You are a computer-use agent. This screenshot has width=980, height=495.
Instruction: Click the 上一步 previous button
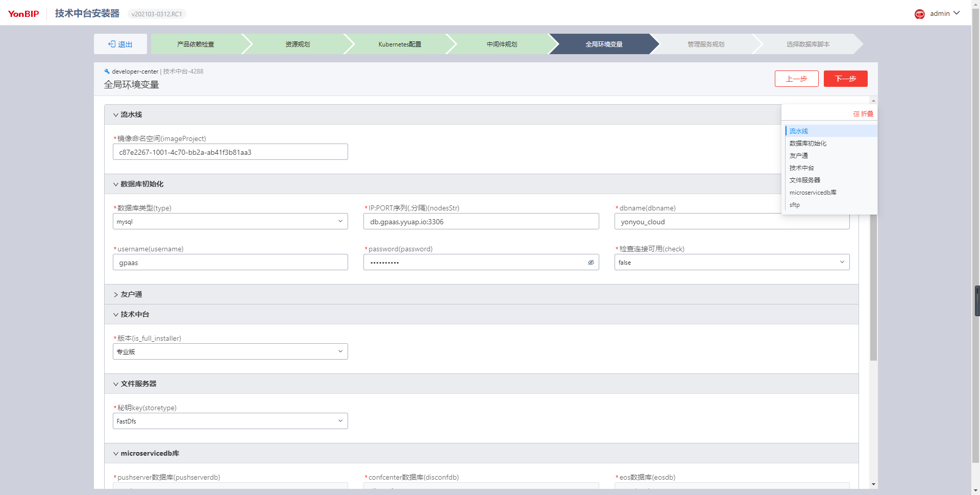[x=796, y=79]
